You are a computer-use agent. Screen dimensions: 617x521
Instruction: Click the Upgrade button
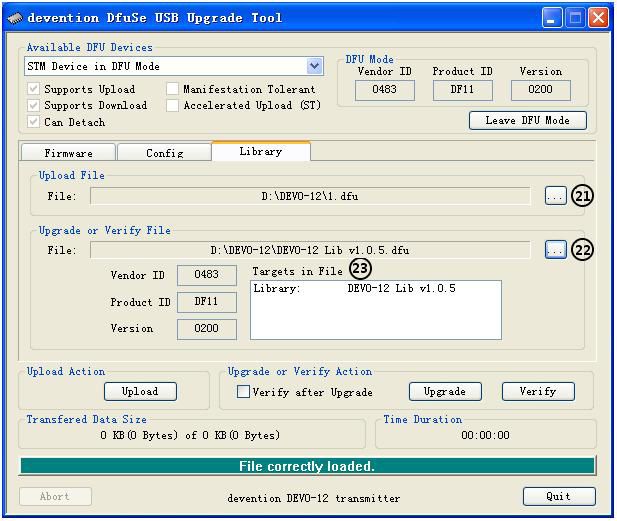click(445, 392)
